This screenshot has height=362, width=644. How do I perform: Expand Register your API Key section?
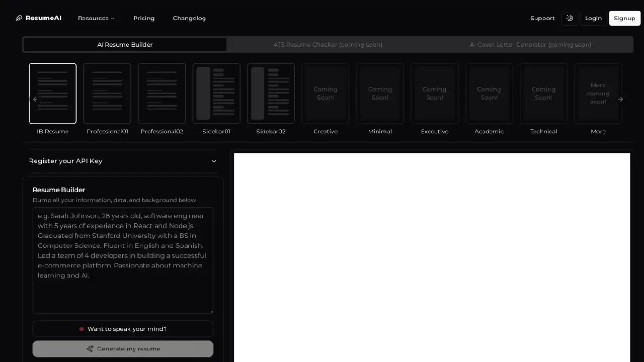pyautogui.click(x=123, y=161)
